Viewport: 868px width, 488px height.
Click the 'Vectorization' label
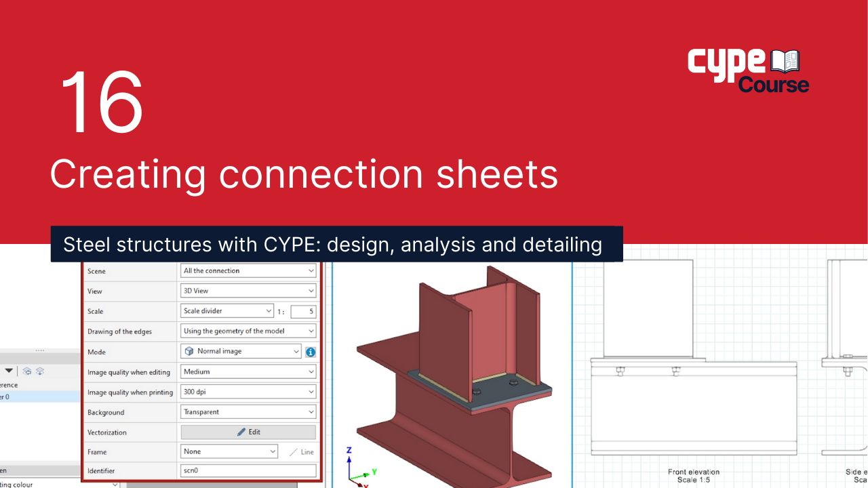pos(107,432)
